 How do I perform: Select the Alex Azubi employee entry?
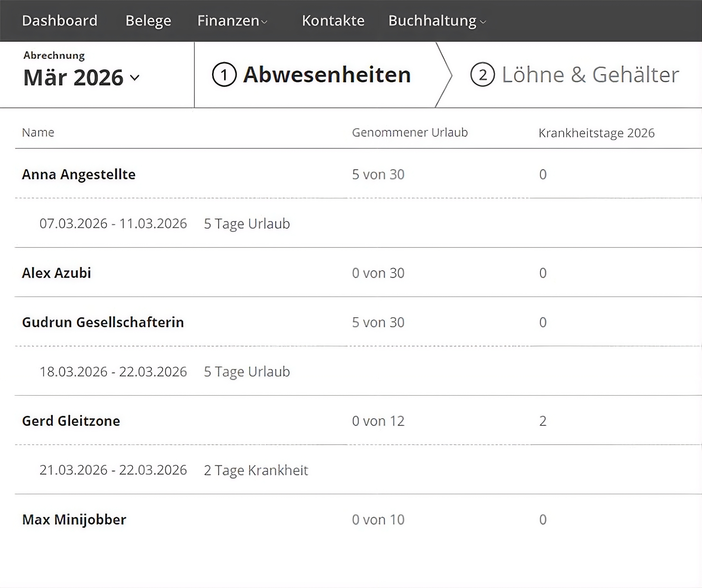(57, 273)
